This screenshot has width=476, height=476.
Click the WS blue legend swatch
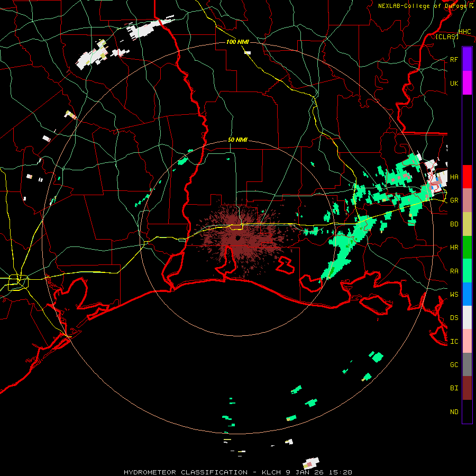click(467, 294)
